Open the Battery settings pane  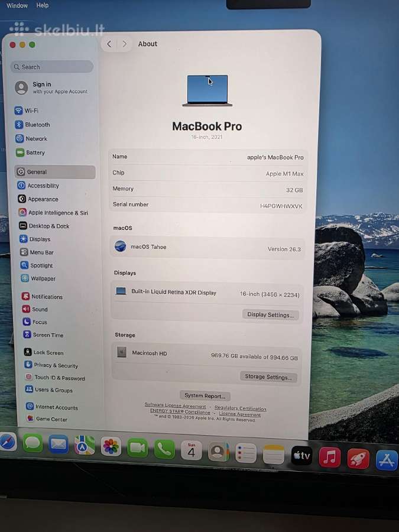click(31, 153)
